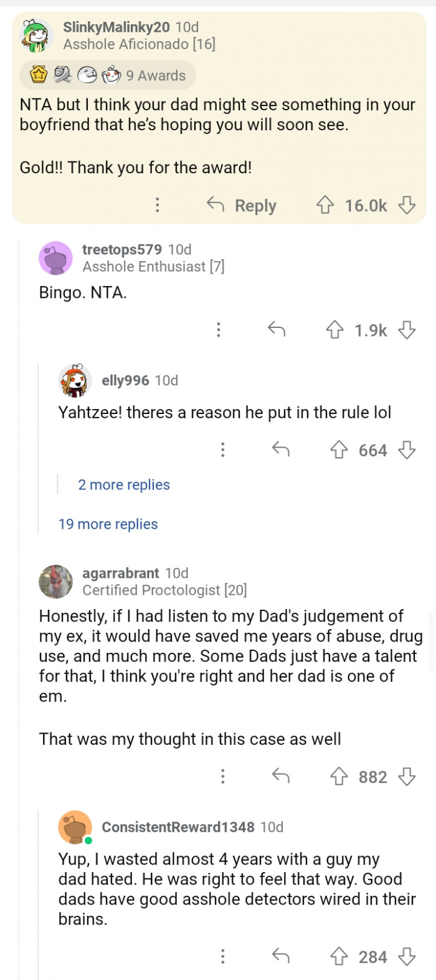Viewport: 436px width, 980px height.
Task: Expand the 2 more replies thread
Action: (x=123, y=484)
